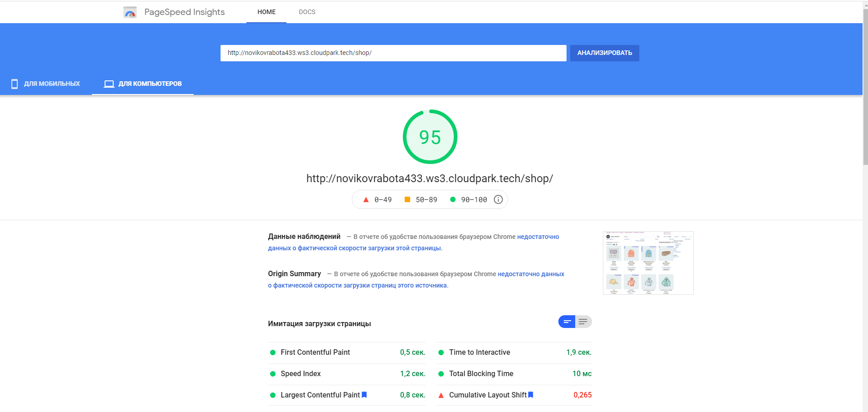Click the analyzed URL heading under the score
The width and height of the screenshot is (868, 412).
point(430,179)
